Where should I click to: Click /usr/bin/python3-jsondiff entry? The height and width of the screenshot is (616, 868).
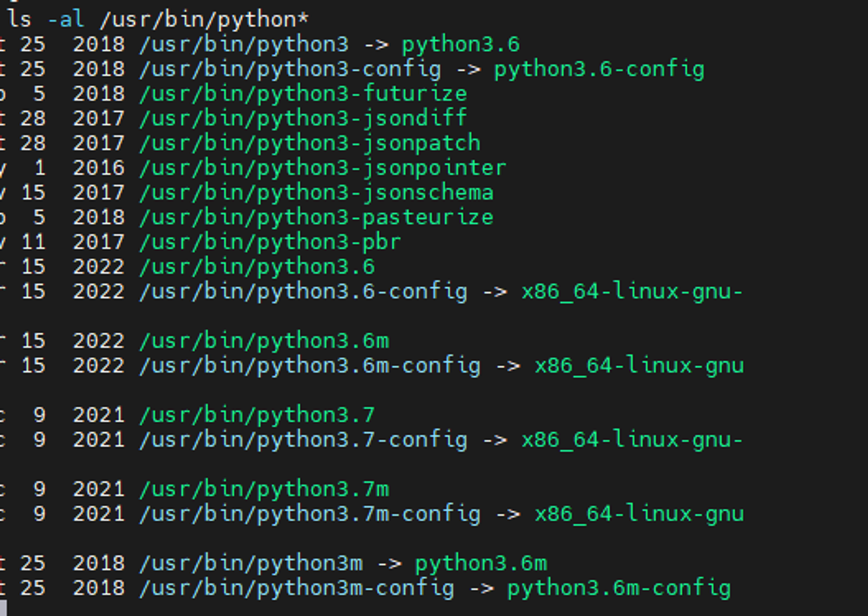[x=303, y=119]
